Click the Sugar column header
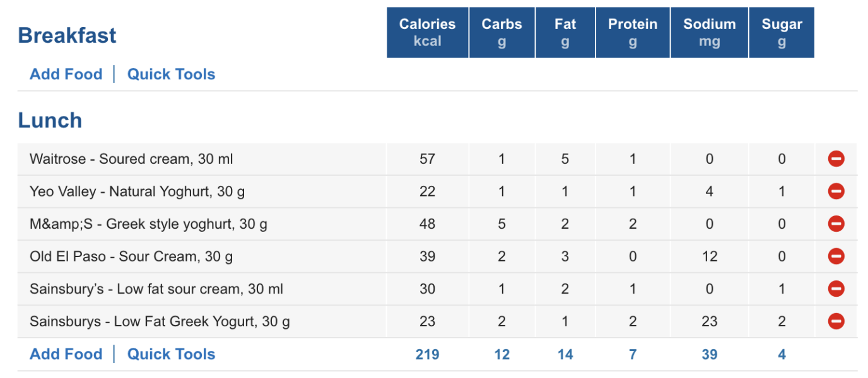The width and height of the screenshot is (868, 378). pos(782,31)
